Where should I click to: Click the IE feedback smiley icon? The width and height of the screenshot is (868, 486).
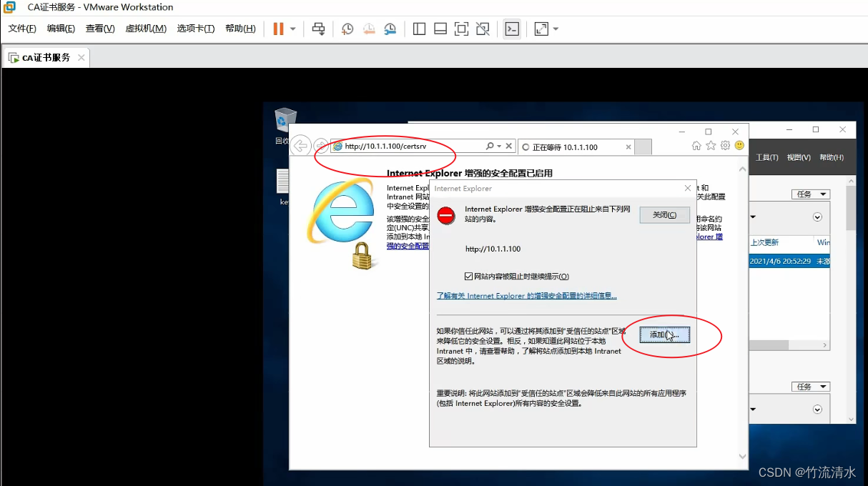click(739, 146)
